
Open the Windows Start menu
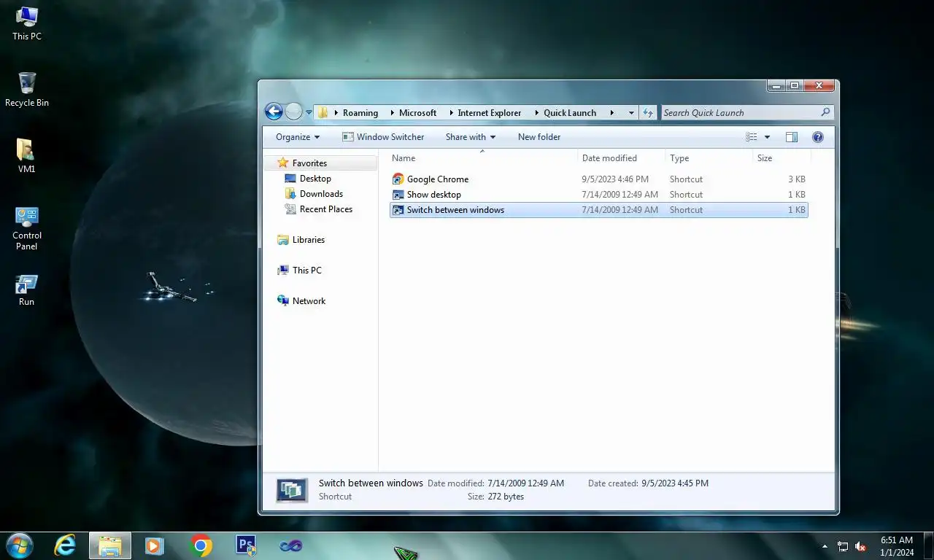pyautogui.click(x=19, y=545)
